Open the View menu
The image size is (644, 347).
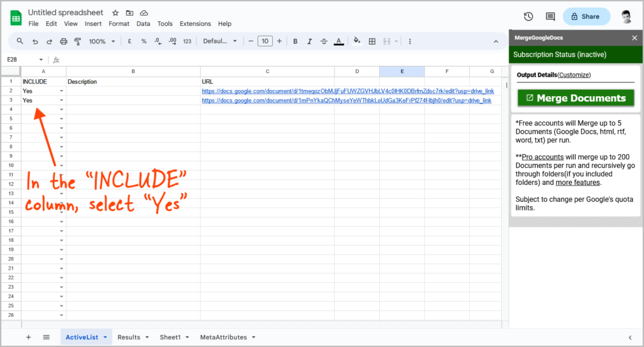pos(70,24)
